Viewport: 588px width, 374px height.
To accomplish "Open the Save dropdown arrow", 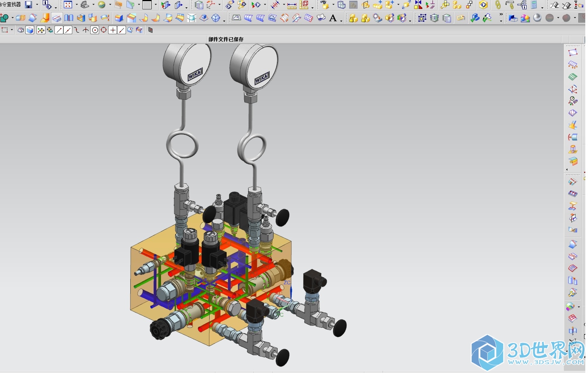I will click(x=37, y=5).
